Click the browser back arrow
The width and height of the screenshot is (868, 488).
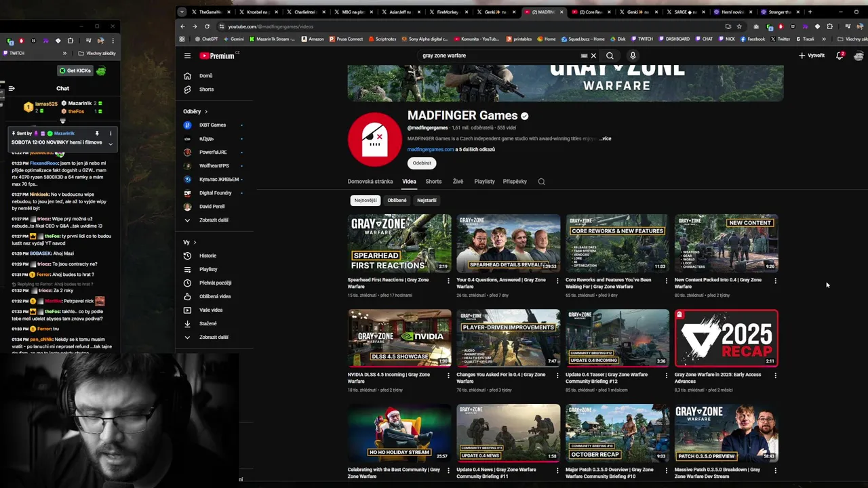(182, 26)
